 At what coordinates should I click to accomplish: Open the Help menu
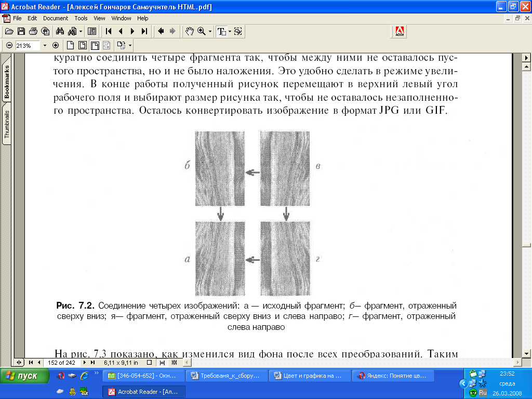coord(142,18)
